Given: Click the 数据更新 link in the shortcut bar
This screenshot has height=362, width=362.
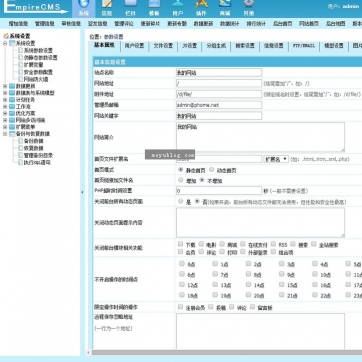Looking at the screenshot, I should pos(203,24).
